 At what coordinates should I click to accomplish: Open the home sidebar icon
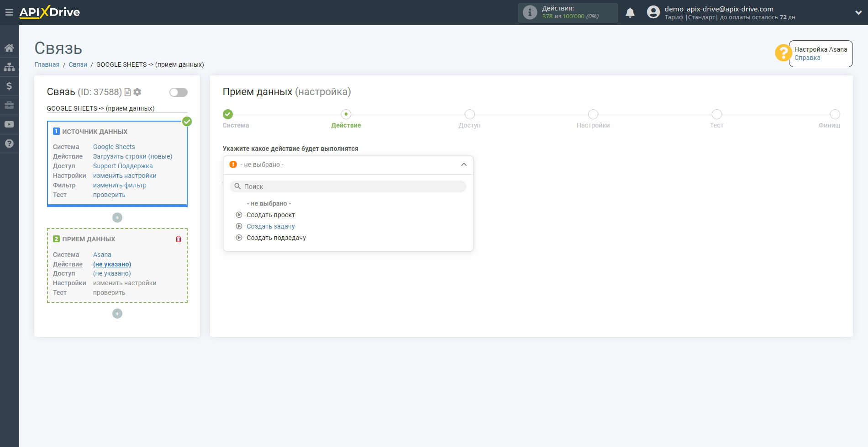point(9,48)
